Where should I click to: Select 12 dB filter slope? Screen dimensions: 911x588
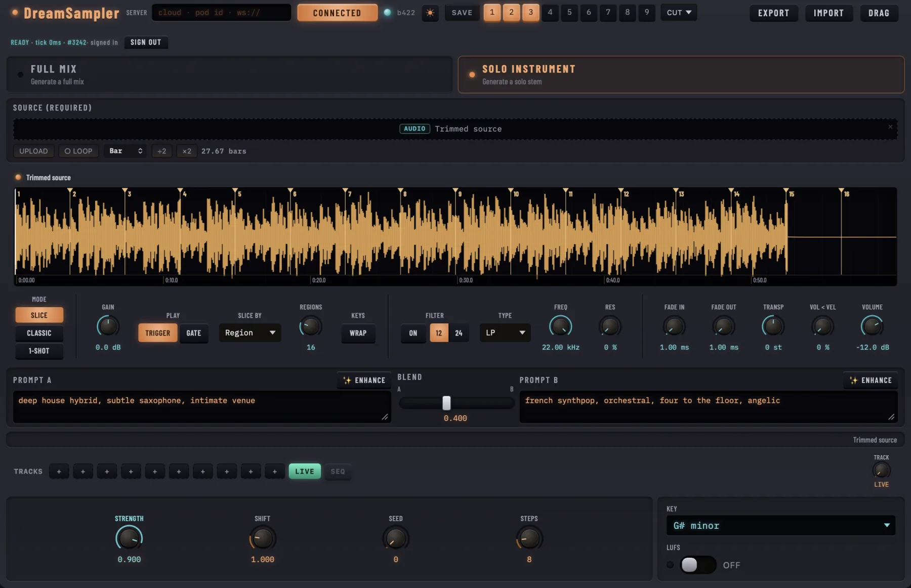439,333
